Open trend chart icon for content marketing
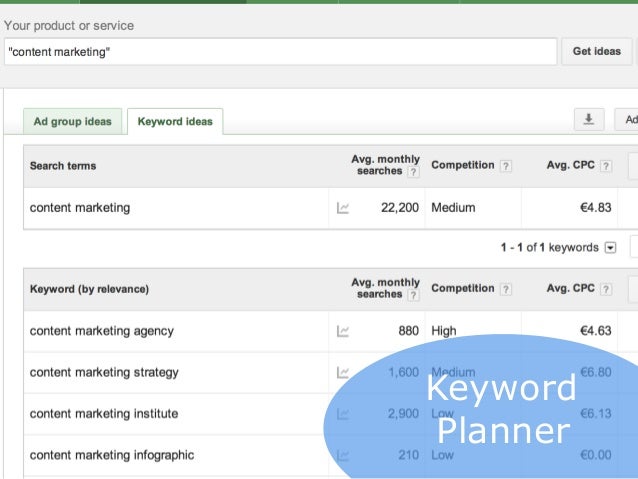 tap(343, 208)
